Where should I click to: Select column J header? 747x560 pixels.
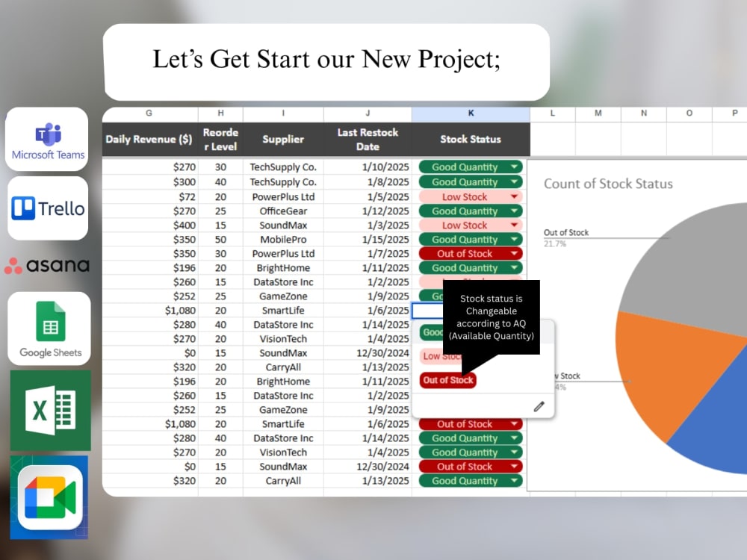click(368, 113)
